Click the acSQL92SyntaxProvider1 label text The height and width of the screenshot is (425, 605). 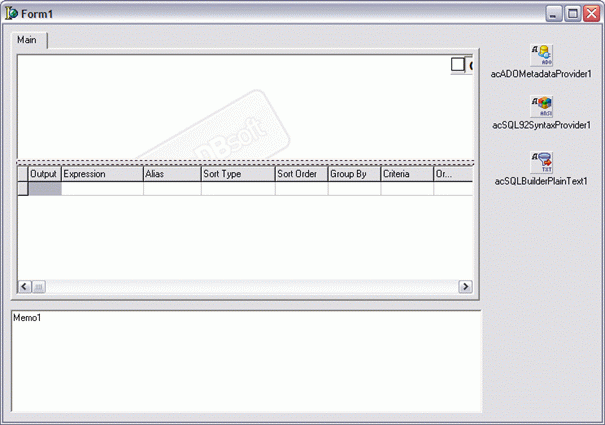pos(541,125)
